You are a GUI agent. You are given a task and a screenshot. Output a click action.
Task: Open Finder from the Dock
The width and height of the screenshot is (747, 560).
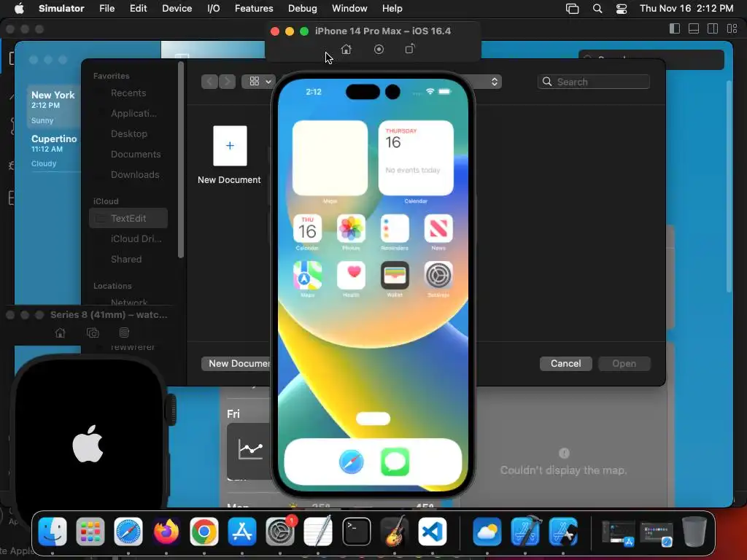click(53, 532)
